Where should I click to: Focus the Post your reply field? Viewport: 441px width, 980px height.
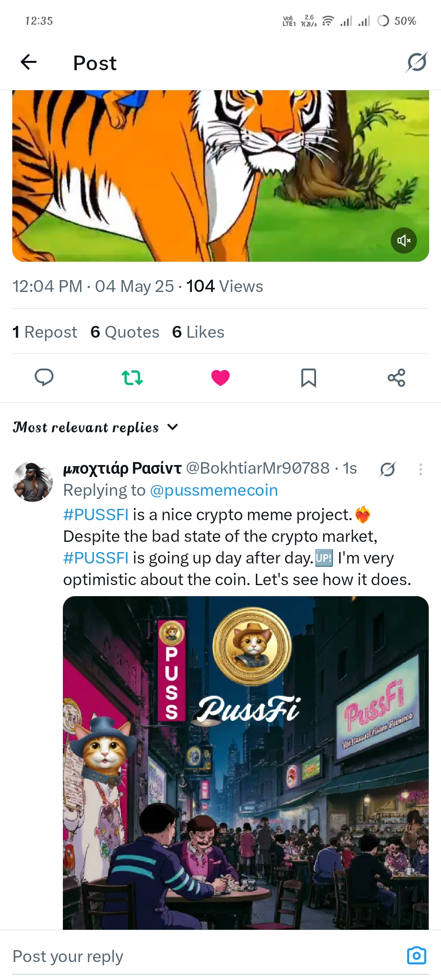pos(204,956)
